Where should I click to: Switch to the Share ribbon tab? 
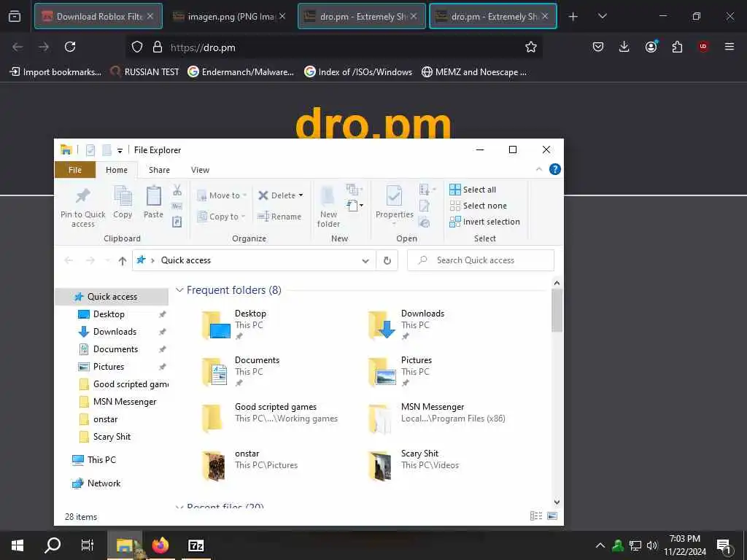point(159,170)
